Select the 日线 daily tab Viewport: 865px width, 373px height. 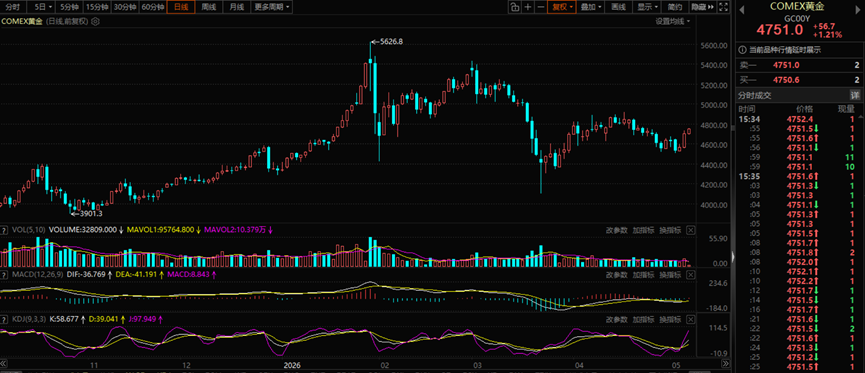pos(181,7)
